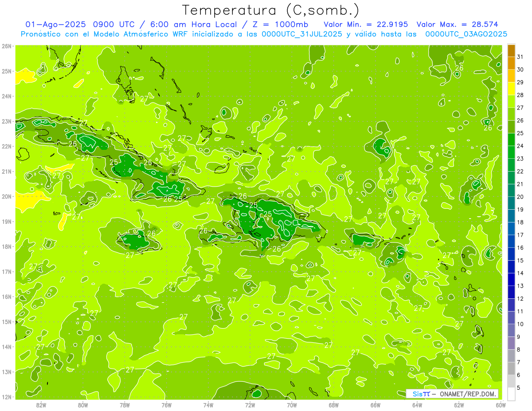Click the brown-orange swatch at the colorbar top
The height and width of the screenshot is (411, 532).
pyautogui.click(x=511, y=51)
